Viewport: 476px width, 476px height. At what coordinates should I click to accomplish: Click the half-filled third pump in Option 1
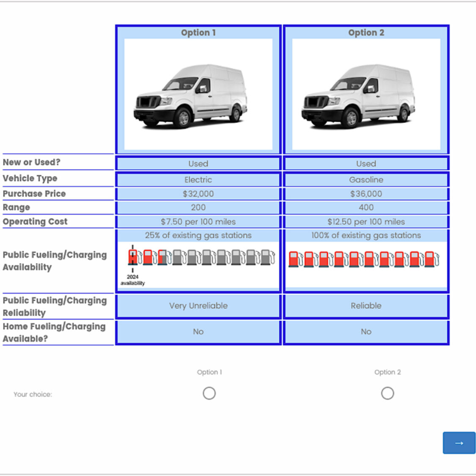click(x=162, y=257)
